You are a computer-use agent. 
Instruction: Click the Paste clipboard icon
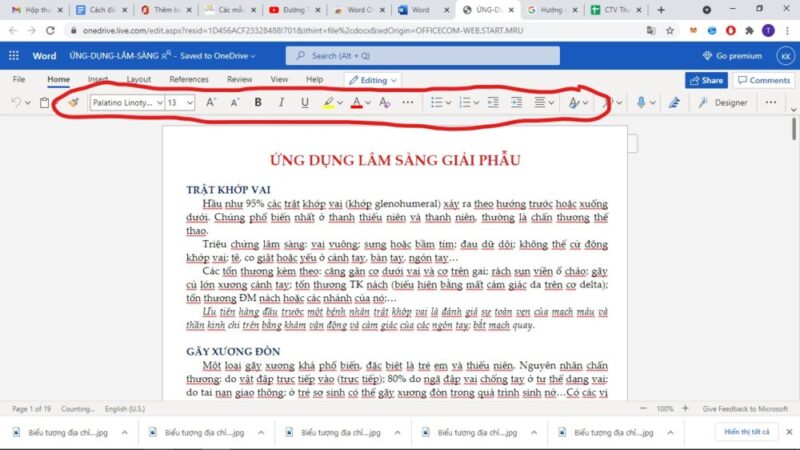44,103
